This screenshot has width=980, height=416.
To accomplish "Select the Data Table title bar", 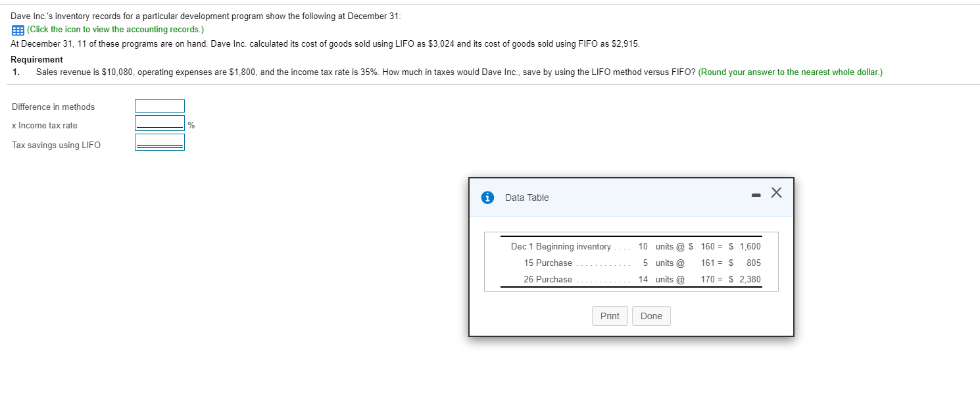I will click(526, 197).
